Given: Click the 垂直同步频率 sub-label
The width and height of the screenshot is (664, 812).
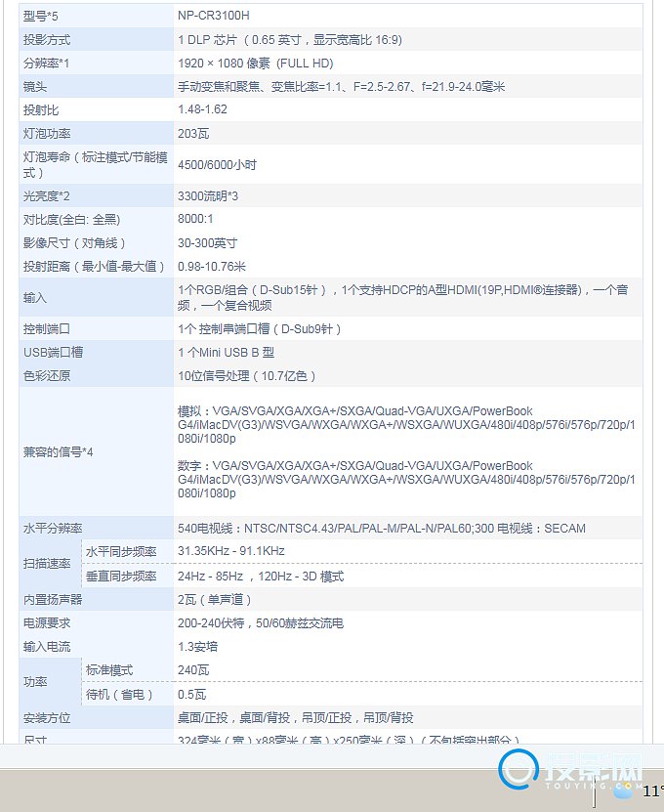Looking at the screenshot, I should pos(121,576).
